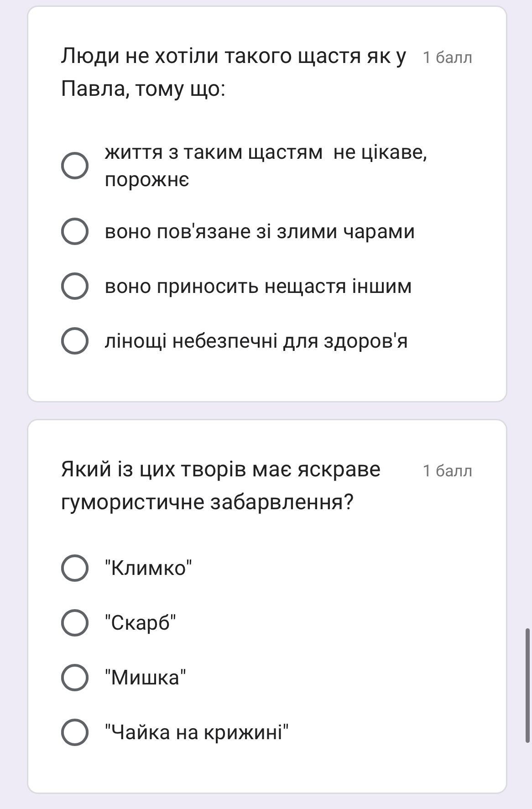Tap the answer label text "Климко"
532x809 pixels.
(148, 568)
